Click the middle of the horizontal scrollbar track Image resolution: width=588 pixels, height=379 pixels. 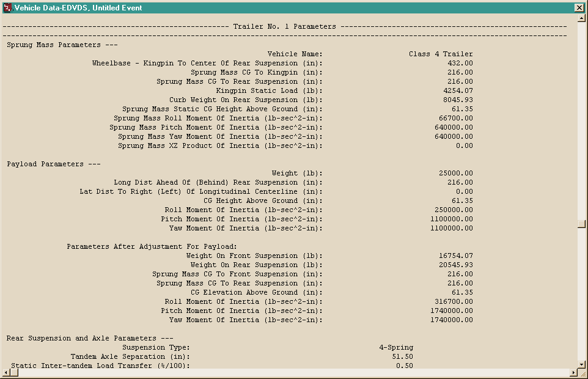293,372
